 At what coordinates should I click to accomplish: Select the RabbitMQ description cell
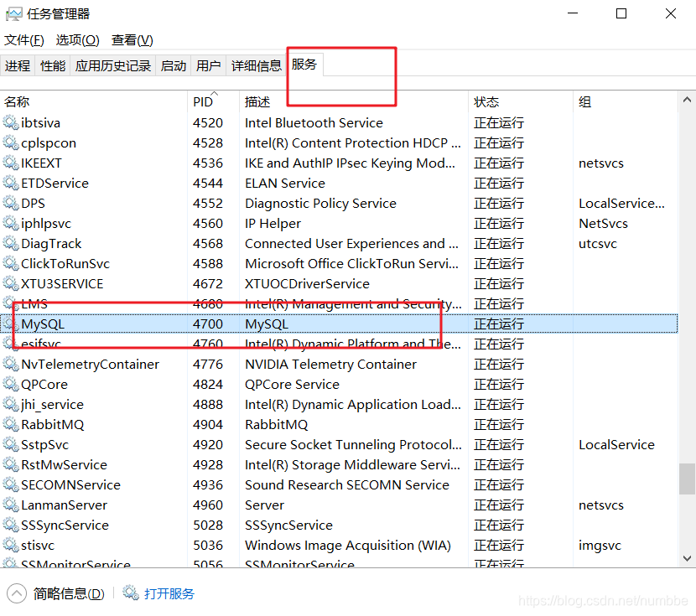click(276, 424)
